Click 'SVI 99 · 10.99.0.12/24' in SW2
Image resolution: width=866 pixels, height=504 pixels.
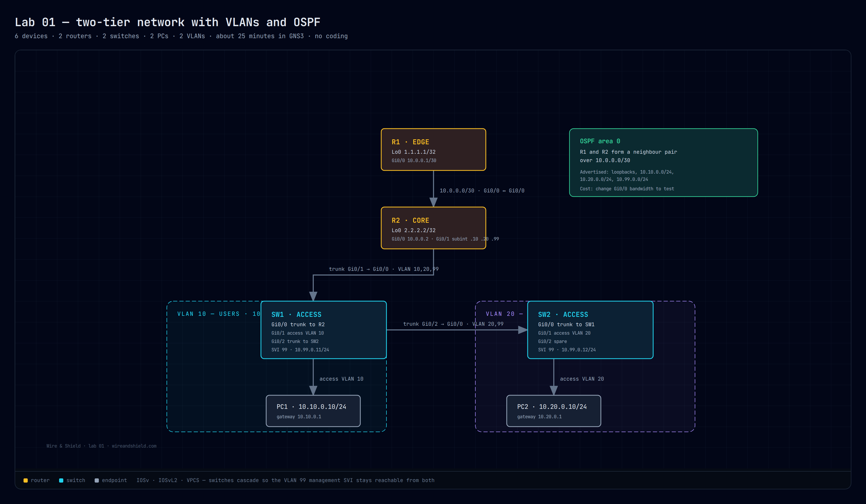(x=567, y=350)
